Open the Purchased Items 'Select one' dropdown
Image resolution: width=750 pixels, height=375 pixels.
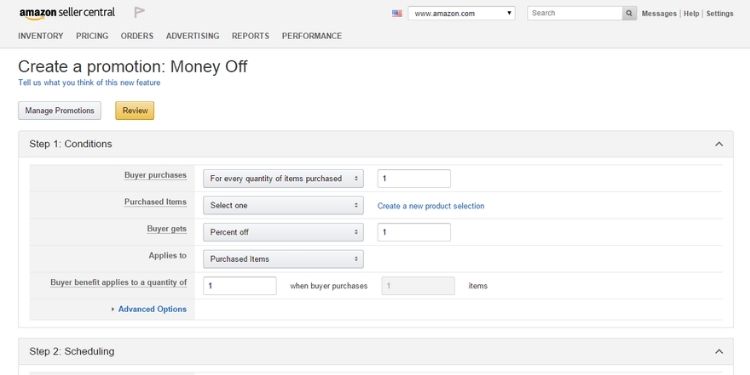click(x=283, y=205)
